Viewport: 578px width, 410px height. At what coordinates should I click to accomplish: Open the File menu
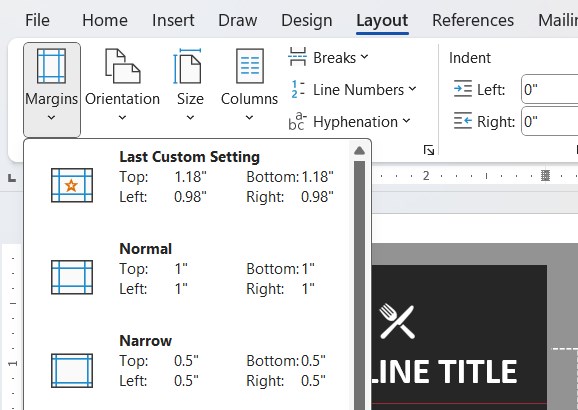37,20
